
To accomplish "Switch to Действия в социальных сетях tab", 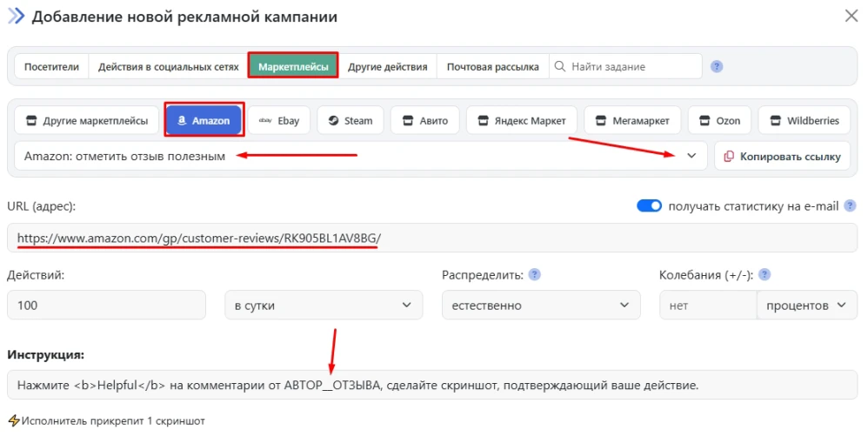I will click(x=168, y=66).
